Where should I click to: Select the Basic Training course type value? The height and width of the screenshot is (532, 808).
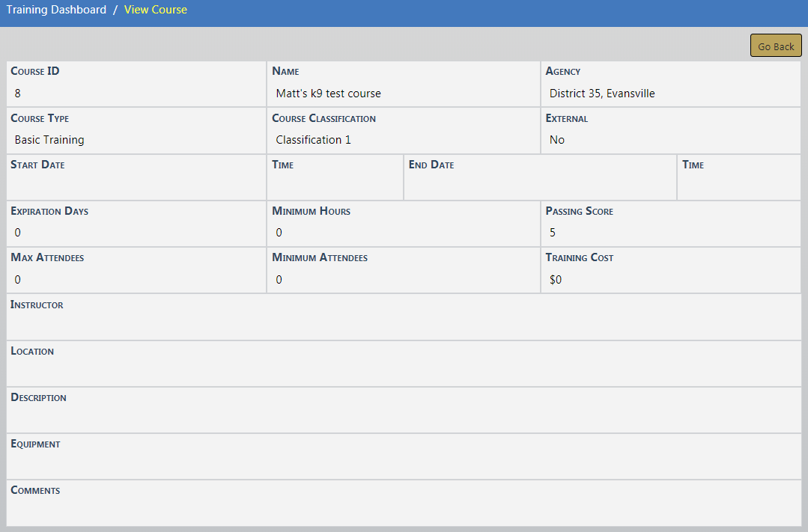pyautogui.click(x=49, y=140)
